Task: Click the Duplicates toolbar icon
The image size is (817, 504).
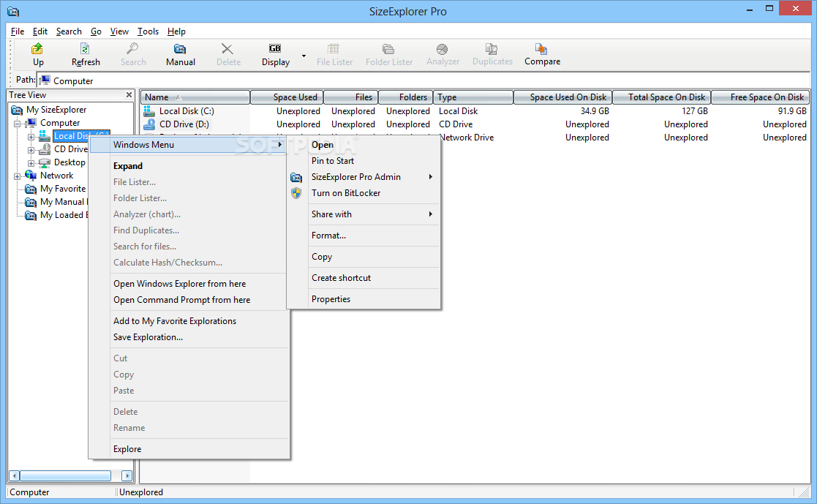Action: pos(492,49)
